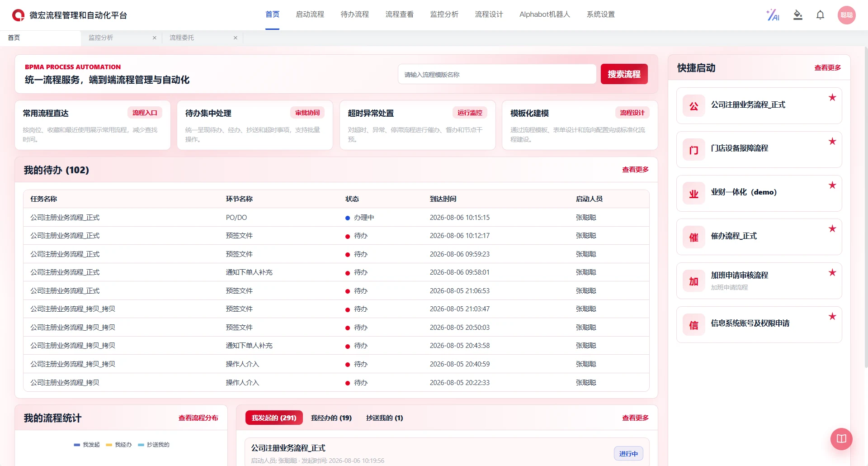Click the 信 quick launch icon
Image resolution: width=868 pixels, height=466 pixels.
coord(693,325)
